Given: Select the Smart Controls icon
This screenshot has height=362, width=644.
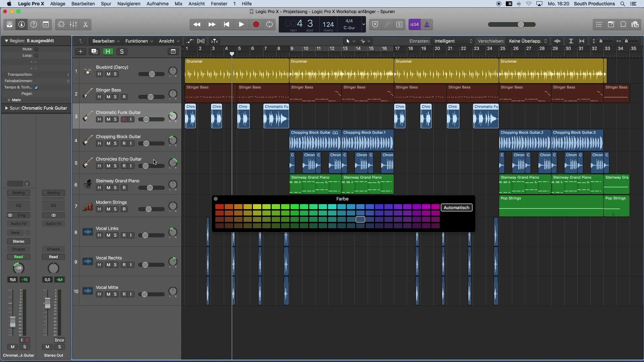Looking at the screenshot, I should [61, 24].
